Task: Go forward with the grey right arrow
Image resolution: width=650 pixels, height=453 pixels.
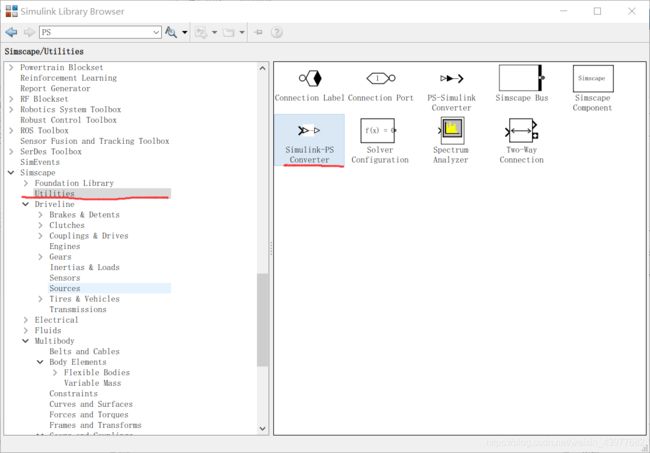Action: [x=29, y=32]
